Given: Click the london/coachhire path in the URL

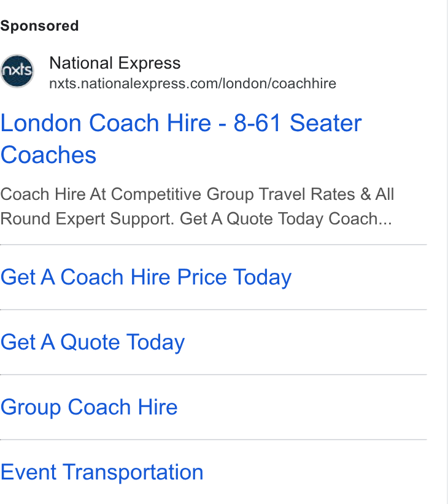Looking at the screenshot, I should click(x=279, y=83).
